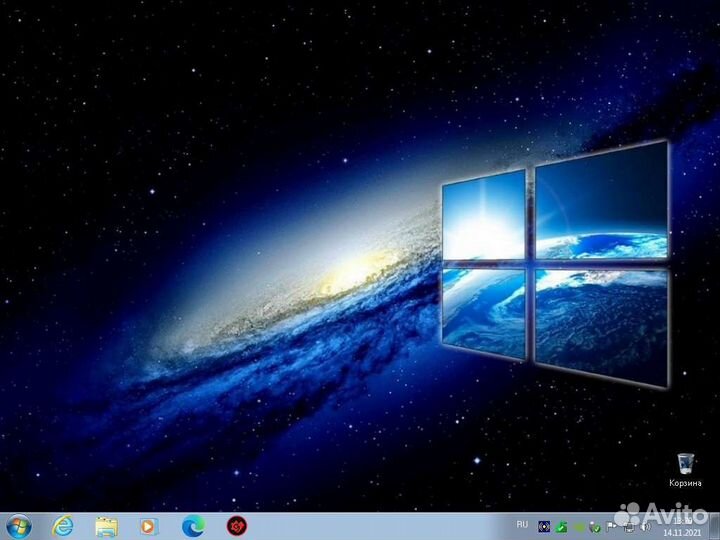Open Action Center flag icon
This screenshot has width=720, height=540.
612,526
